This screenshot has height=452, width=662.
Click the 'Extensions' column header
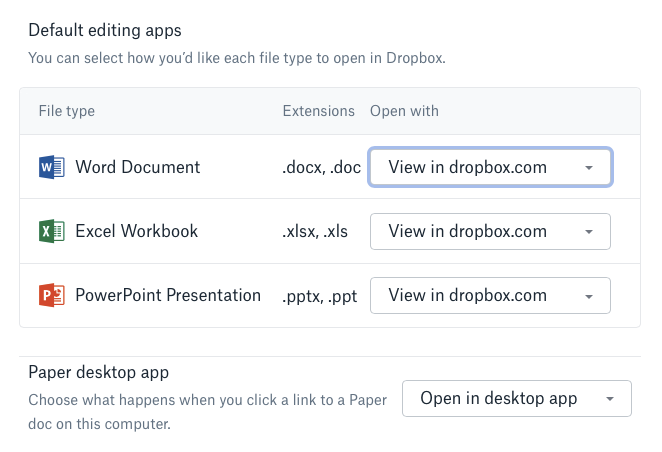[x=318, y=111]
